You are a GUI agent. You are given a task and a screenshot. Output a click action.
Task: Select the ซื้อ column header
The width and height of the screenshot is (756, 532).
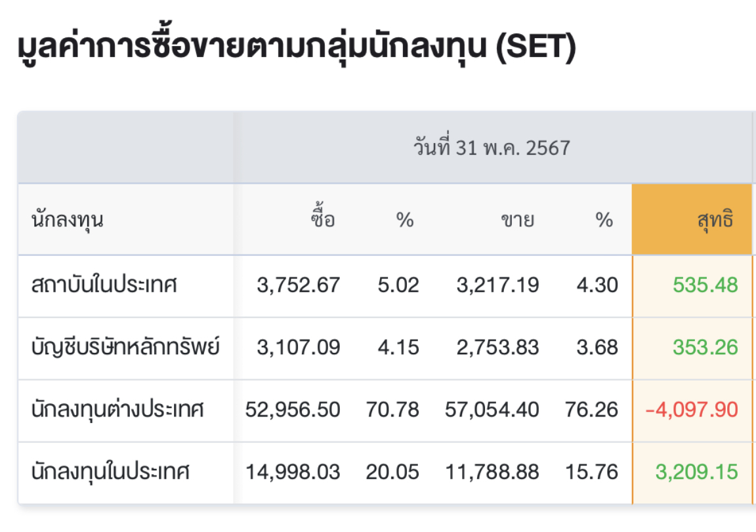(x=323, y=218)
